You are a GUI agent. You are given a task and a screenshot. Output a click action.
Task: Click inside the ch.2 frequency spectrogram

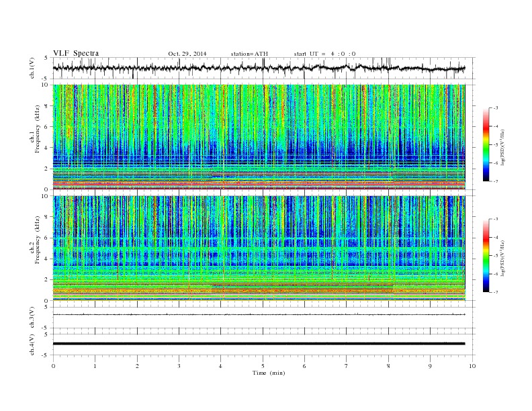pos(259,248)
